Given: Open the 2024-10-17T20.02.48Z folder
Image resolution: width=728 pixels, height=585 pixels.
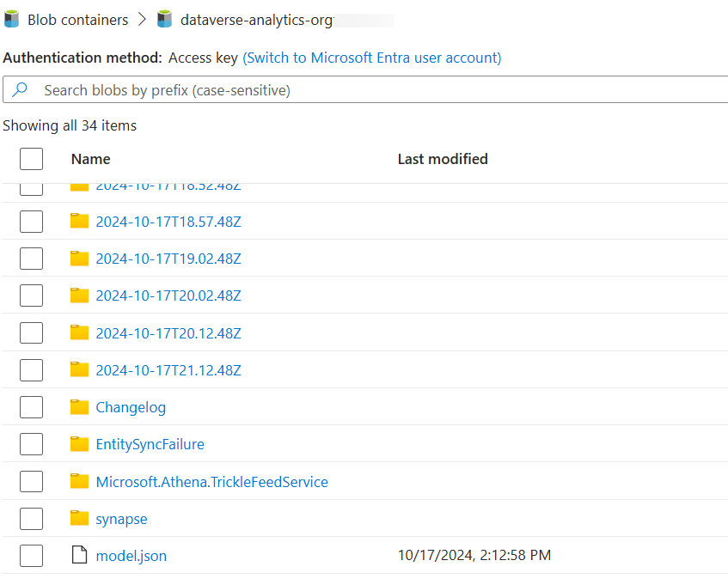Looking at the screenshot, I should [168, 296].
